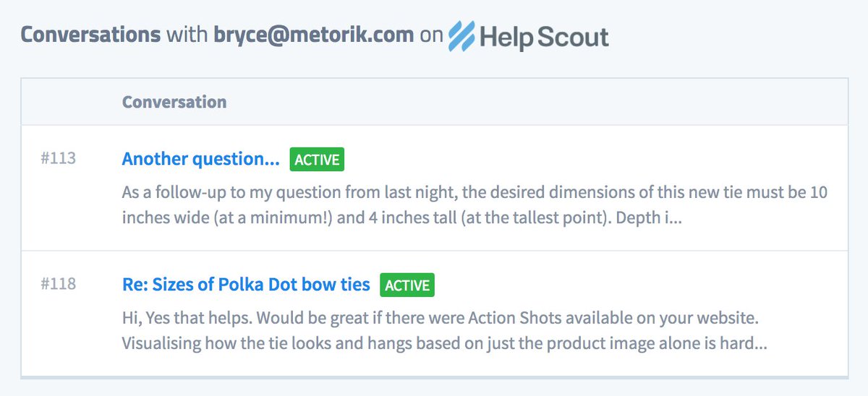
Task: Select conversation number #113
Action: (59, 159)
